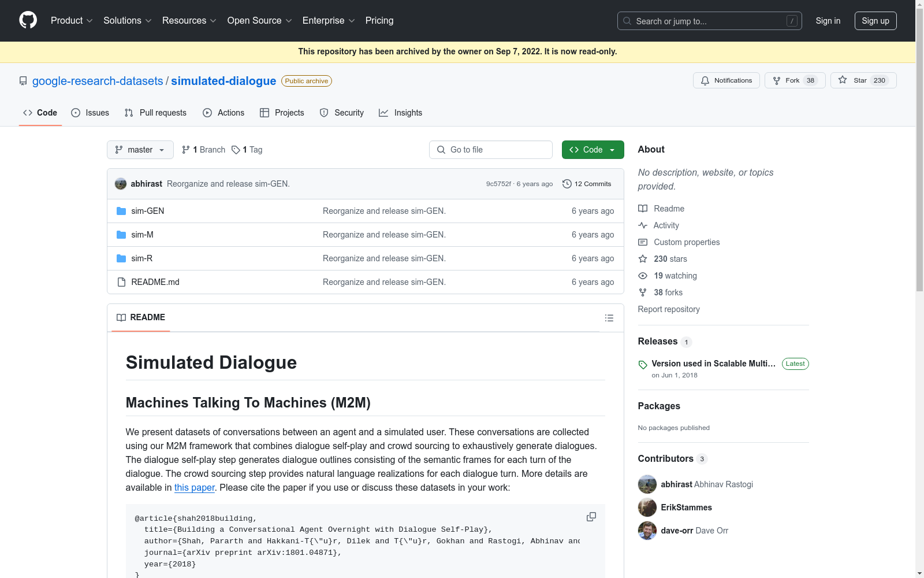This screenshot has width=924, height=578.
Task: Select the README tab header
Action: click(x=141, y=317)
